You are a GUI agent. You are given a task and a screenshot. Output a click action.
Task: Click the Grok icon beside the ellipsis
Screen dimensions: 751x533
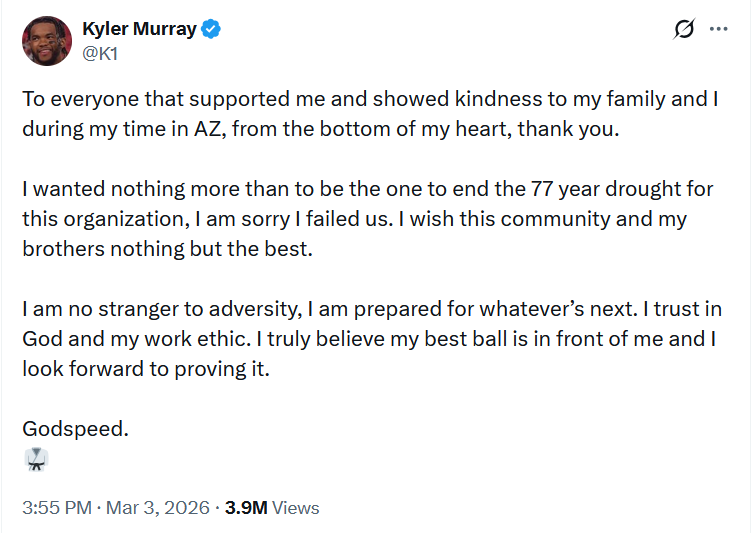point(684,29)
